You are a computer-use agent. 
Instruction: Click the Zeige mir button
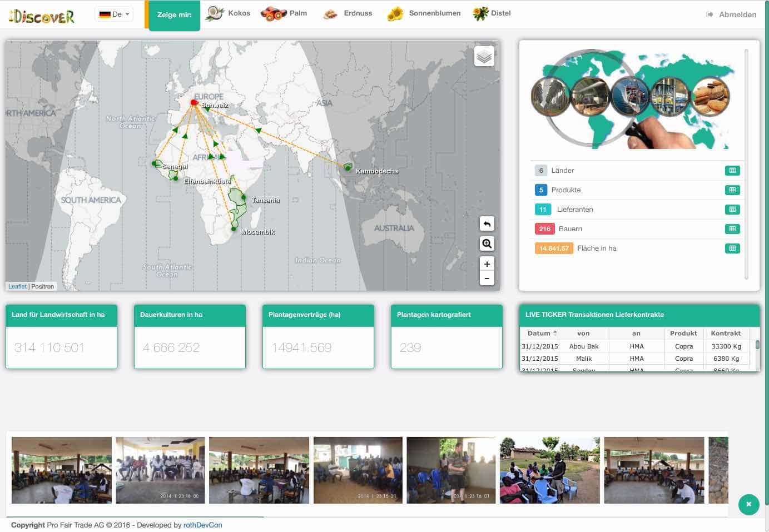174,15
